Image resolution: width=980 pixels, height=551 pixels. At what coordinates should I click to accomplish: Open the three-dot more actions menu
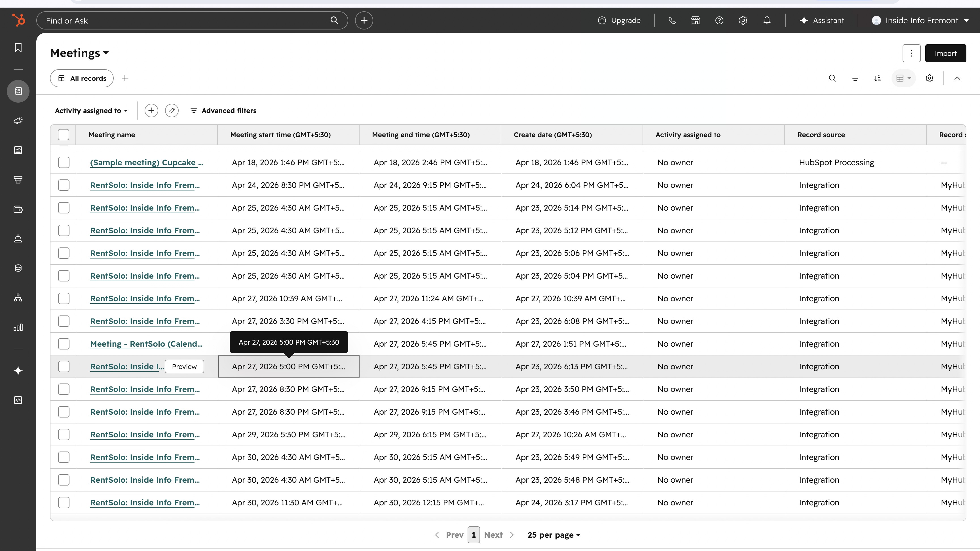coord(911,53)
